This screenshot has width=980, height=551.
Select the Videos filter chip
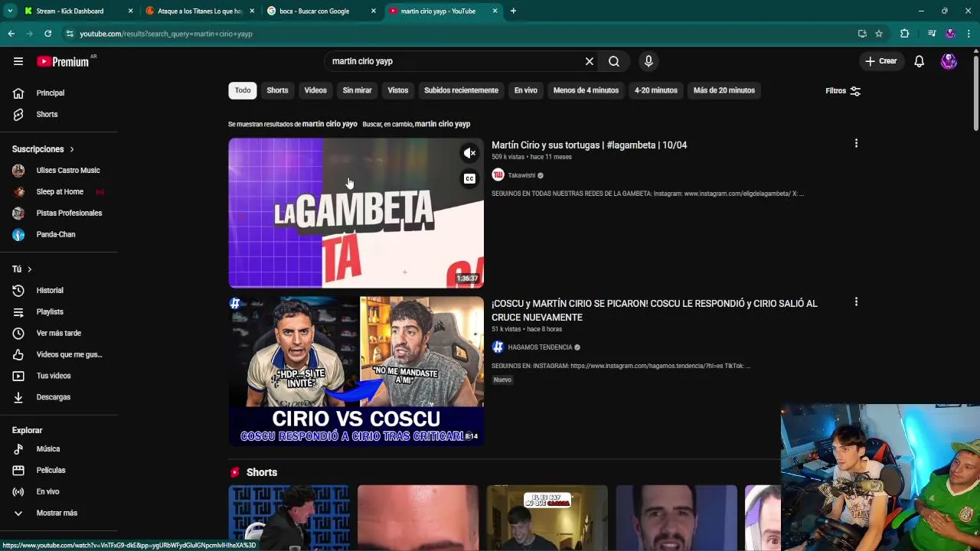315,90
